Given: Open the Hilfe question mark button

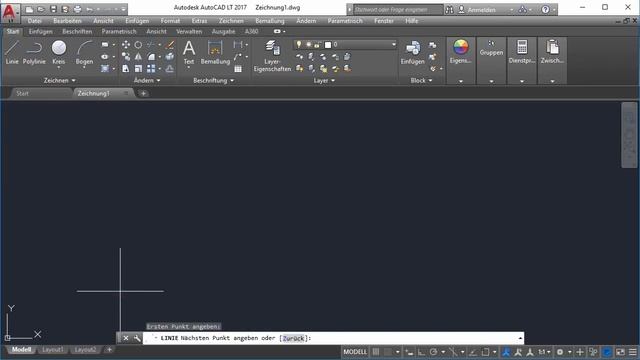Looking at the screenshot, I should click(x=545, y=9).
